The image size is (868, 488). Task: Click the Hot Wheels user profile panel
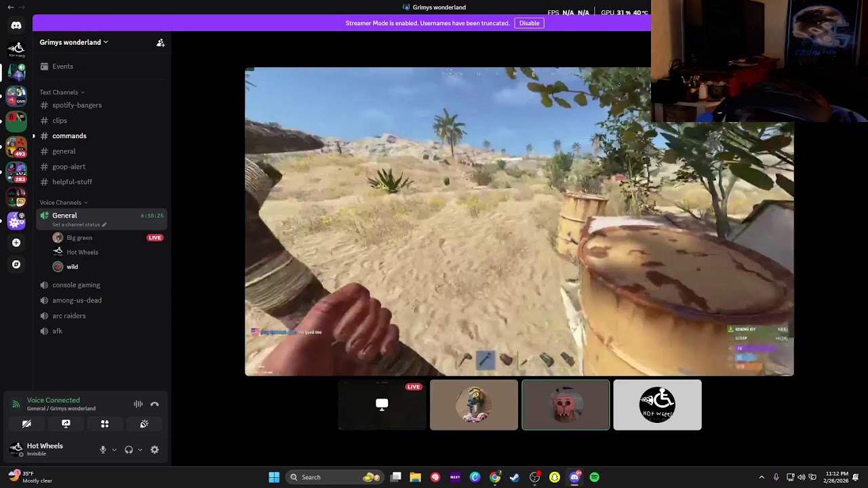(x=51, y=449)
